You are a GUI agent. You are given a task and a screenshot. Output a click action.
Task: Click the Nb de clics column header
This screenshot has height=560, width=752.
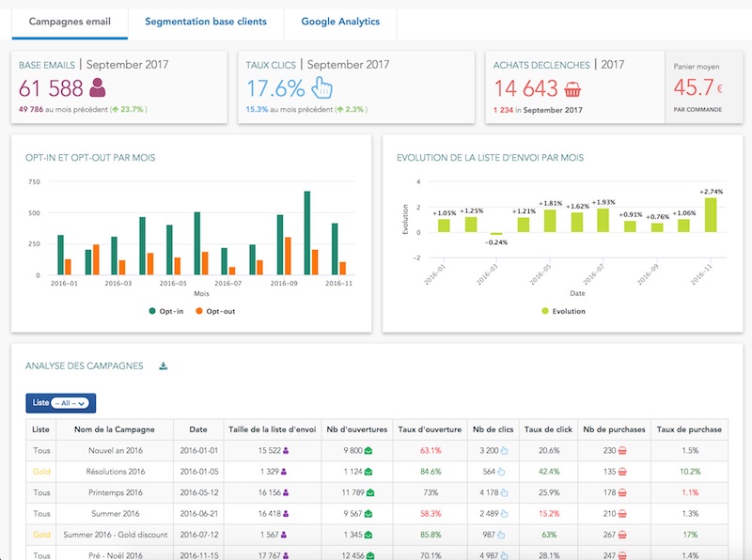tap(493, 429)
